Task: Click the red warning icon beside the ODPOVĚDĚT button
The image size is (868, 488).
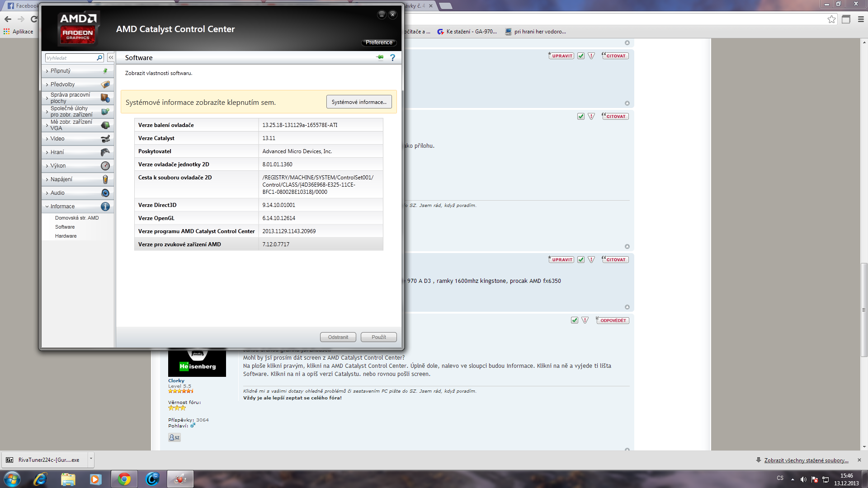Action: pyautogui.click(x=585, y=320)
